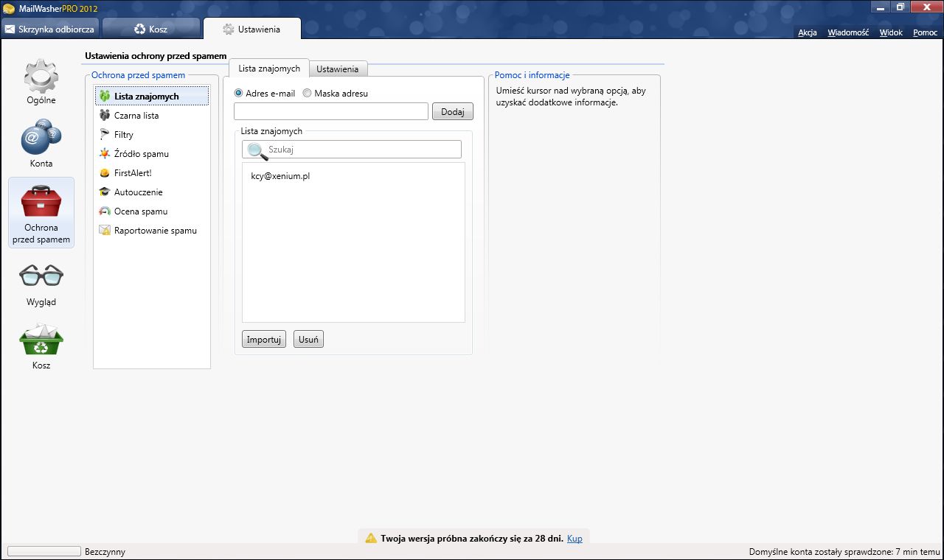Image resolution: width=944 pixels, height=560 pixels.
Task: Open the Widok menu
Action: [x=891, y=32]
